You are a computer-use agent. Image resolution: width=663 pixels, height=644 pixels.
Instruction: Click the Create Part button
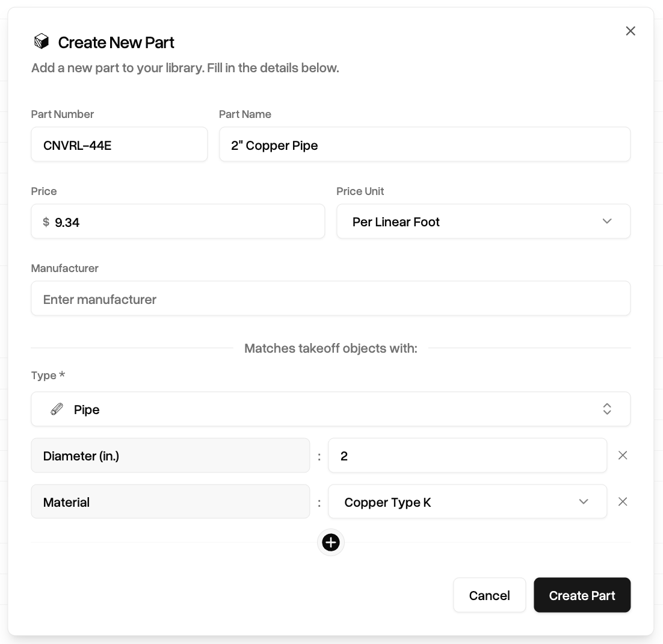(582, 595)
